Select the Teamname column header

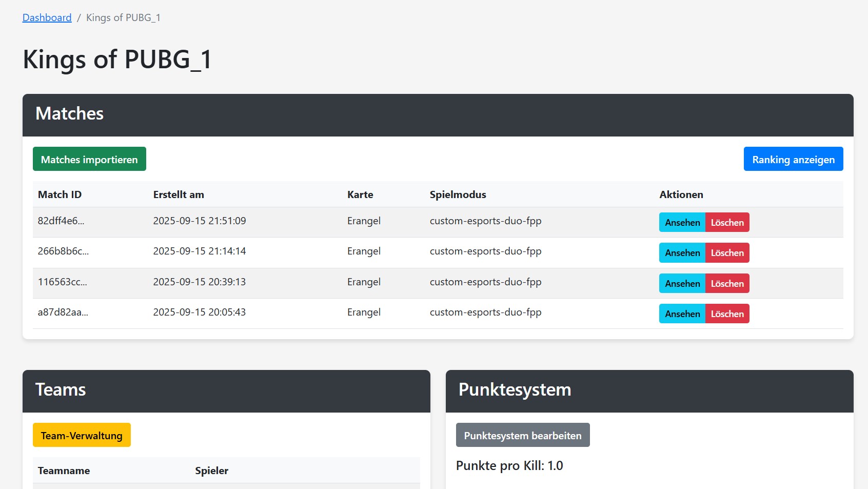[x=64, y=471]
